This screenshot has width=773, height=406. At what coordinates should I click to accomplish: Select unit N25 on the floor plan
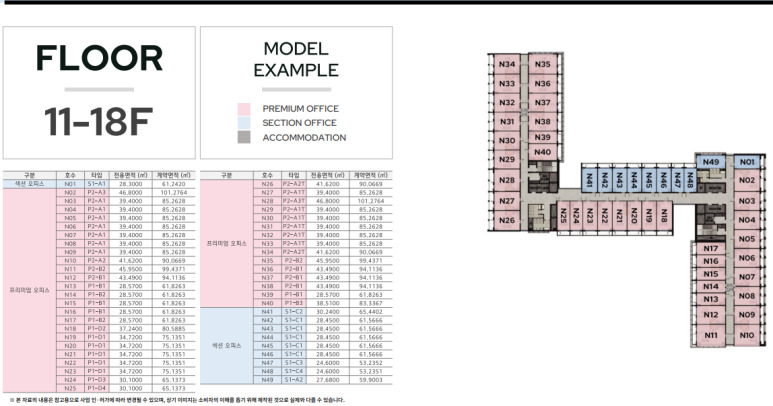pos(563,216)
